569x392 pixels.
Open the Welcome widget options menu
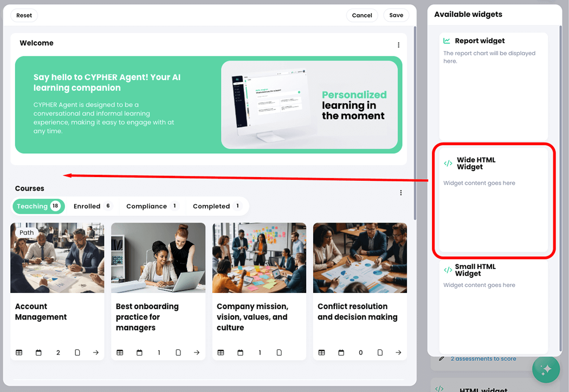pyautogui.click(x=398, y=45)
